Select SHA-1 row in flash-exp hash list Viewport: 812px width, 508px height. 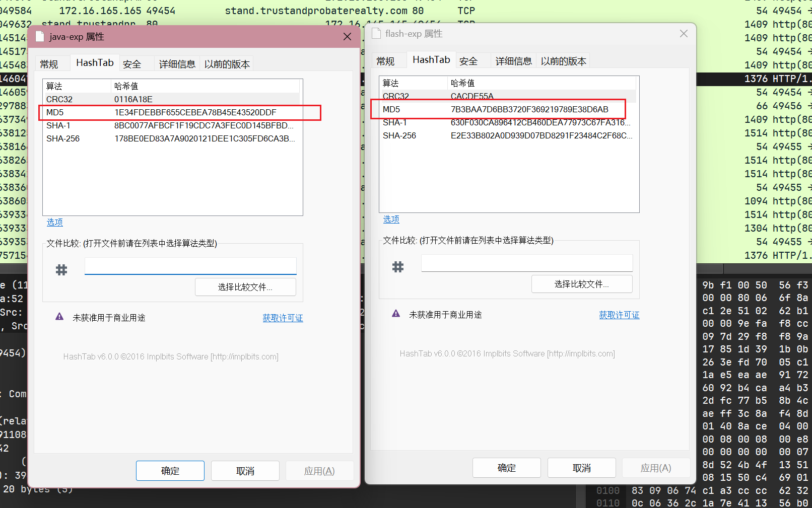(506, 122)
